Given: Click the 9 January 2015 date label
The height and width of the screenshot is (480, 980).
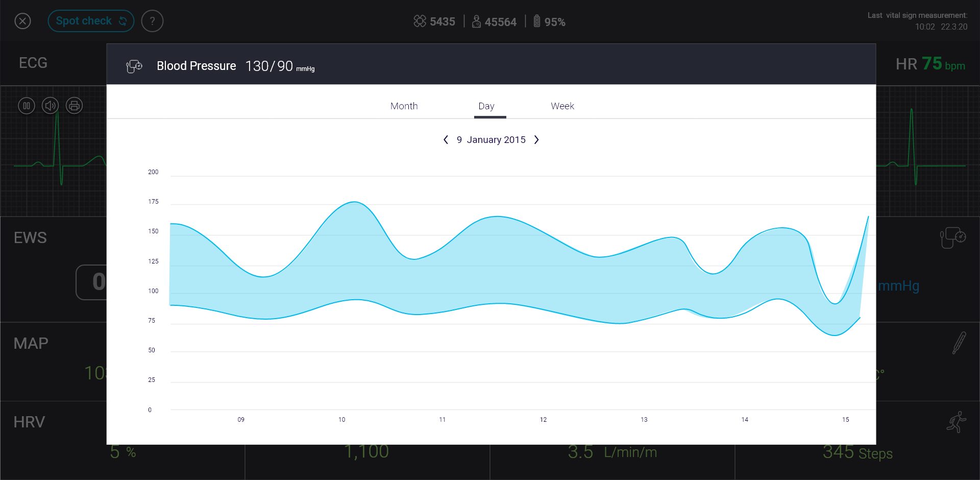Looking at the screenshot, I should [491, 140].
